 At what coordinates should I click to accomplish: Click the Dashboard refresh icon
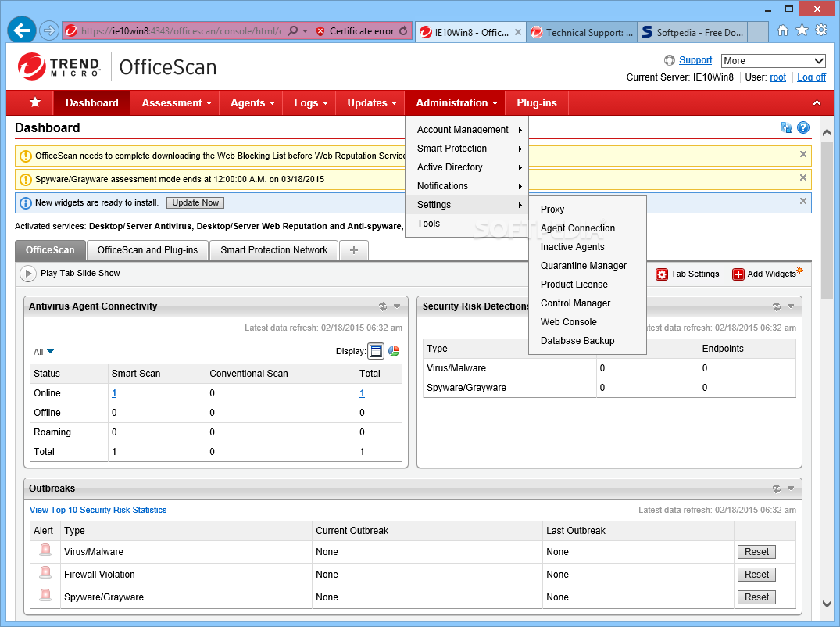786,127
